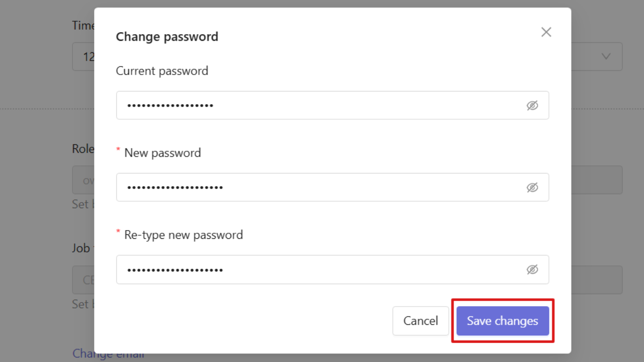This screenshot has height=362, width=644.
Task: Click the dimmed Job title field
Action: point(83,280)
